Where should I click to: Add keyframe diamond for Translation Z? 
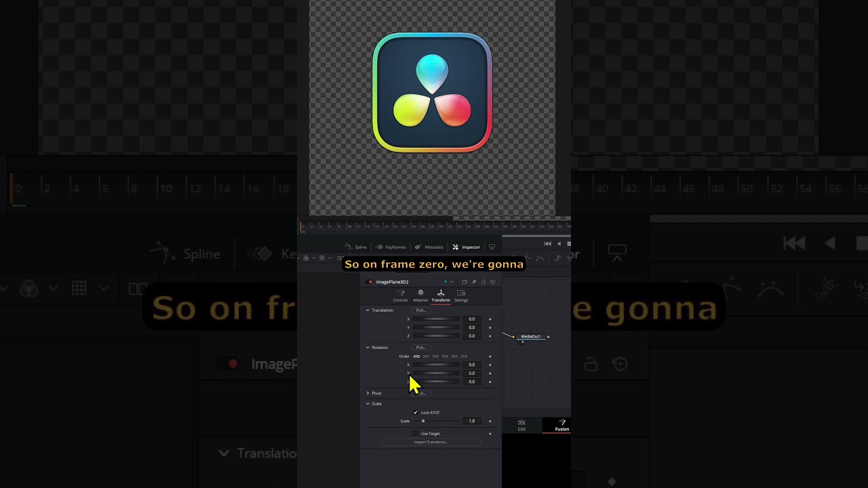coord(490,335)
